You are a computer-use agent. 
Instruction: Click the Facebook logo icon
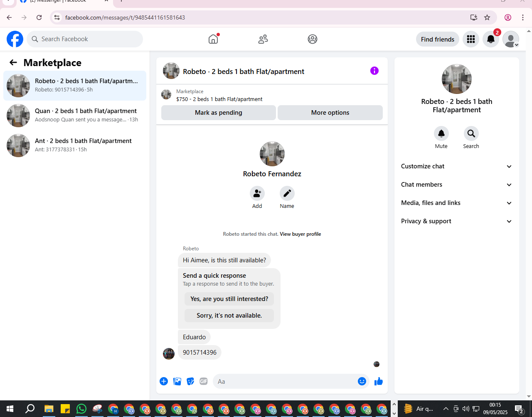tap(15, 39)
